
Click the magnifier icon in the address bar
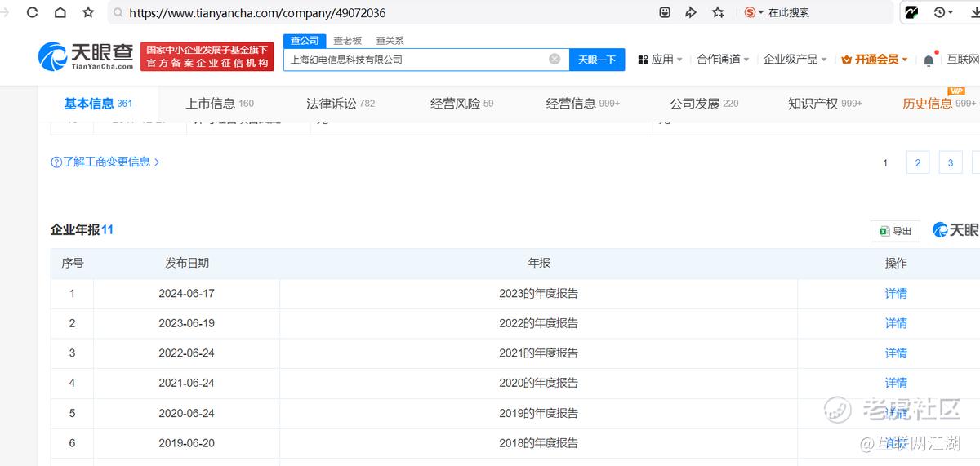tap(118, 13)
